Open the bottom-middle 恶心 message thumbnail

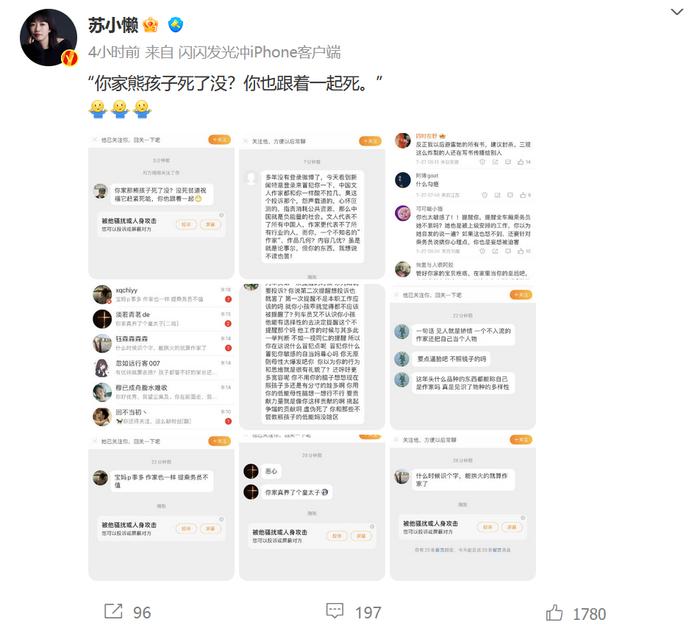click(312, 507)
